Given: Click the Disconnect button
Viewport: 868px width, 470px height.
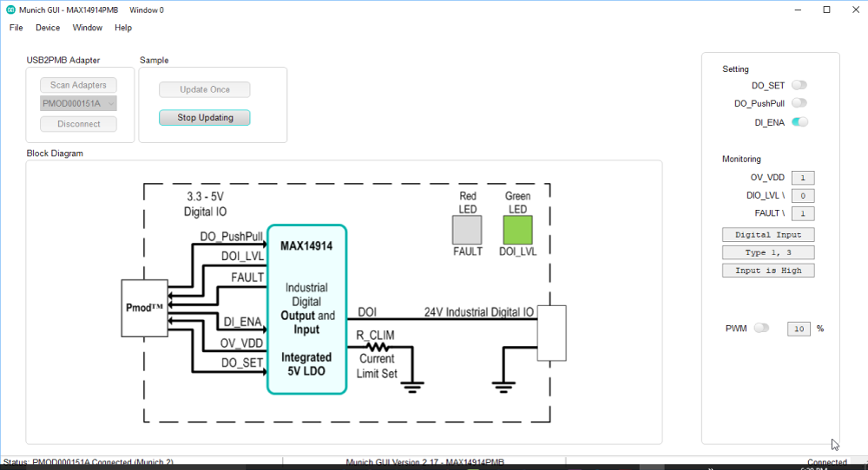Looking at the screenshot, I should coord(78,124).
